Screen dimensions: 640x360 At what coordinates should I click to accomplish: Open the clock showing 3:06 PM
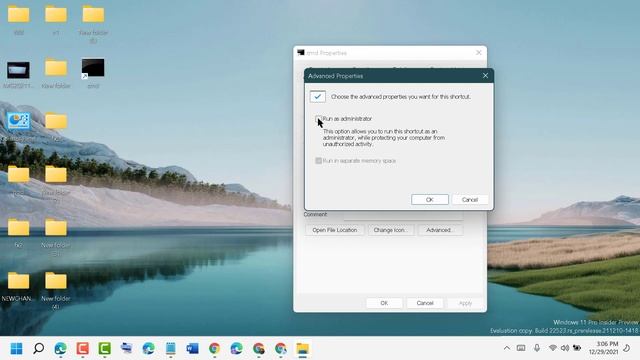(x=603, y=348)
